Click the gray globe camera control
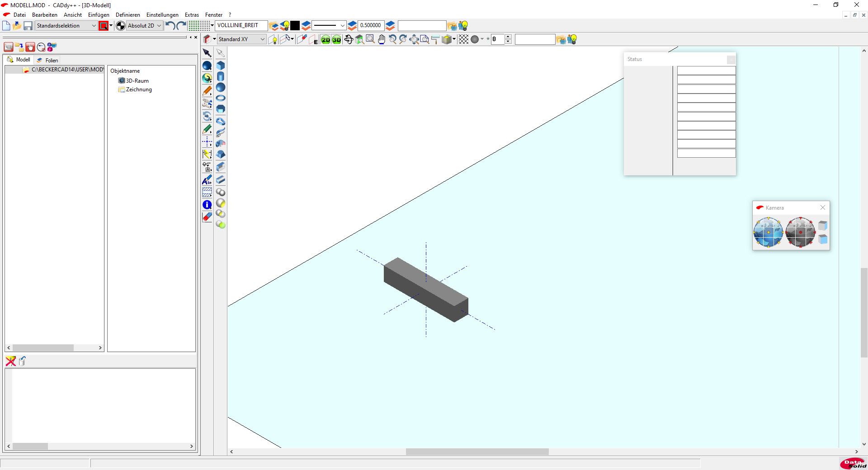Image resolution: width=868 pixels, height=470 pixels. point(800,232)
